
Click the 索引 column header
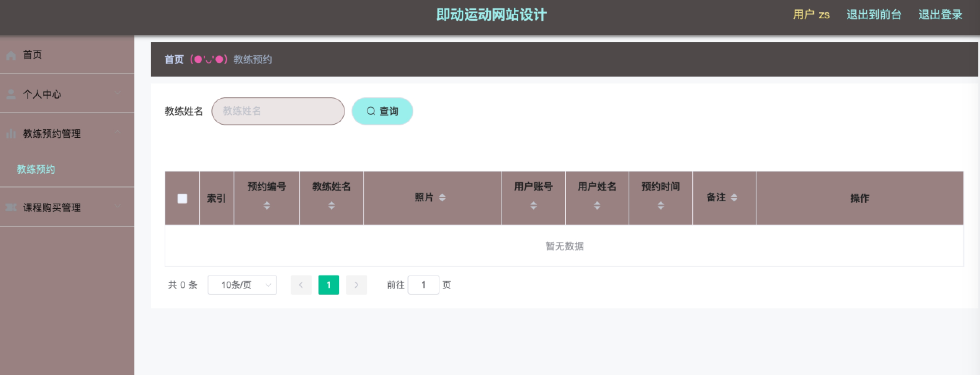pos(216,198)
